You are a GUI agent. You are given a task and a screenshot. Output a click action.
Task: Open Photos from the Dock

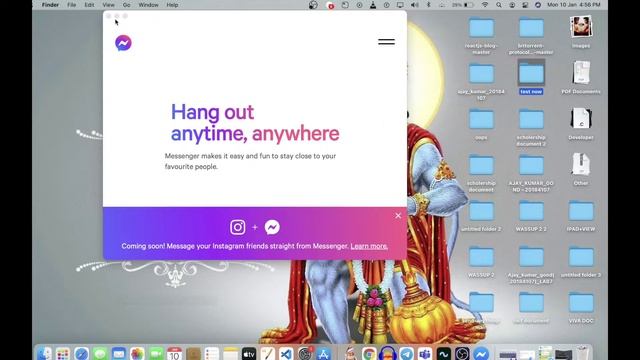(x=137, y=353)
